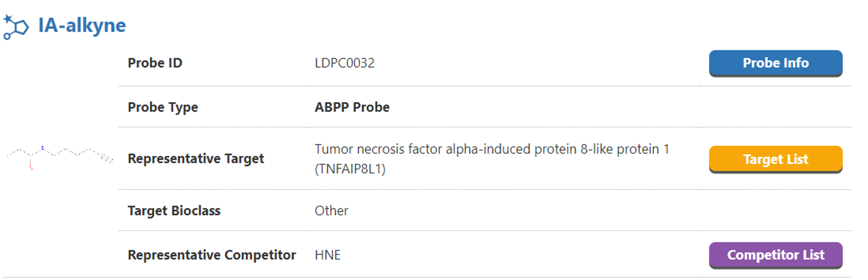Click the red atom at the structure's bottom
This screenshot has height=280, width=868.
click(31, 168)
